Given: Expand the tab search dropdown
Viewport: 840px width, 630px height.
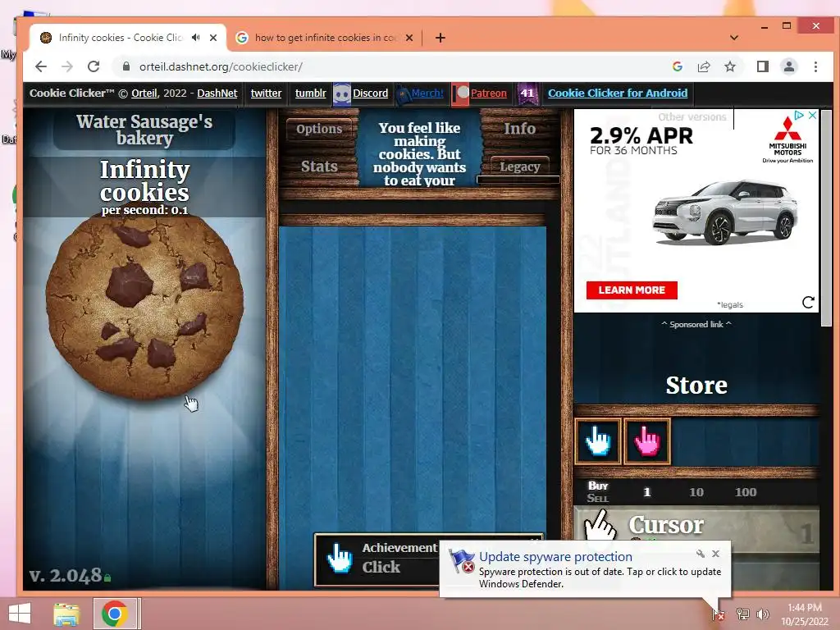Looking at the screenshot, I should 734,38.
